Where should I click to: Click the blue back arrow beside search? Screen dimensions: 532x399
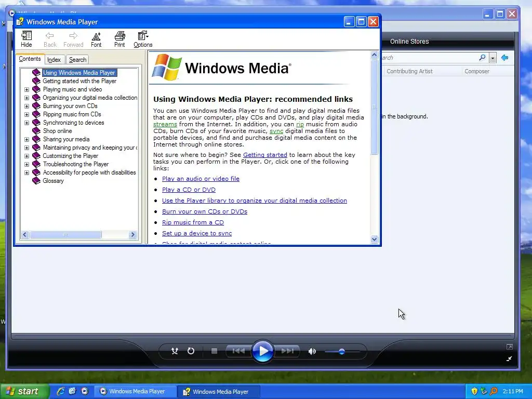coord(505,58)
